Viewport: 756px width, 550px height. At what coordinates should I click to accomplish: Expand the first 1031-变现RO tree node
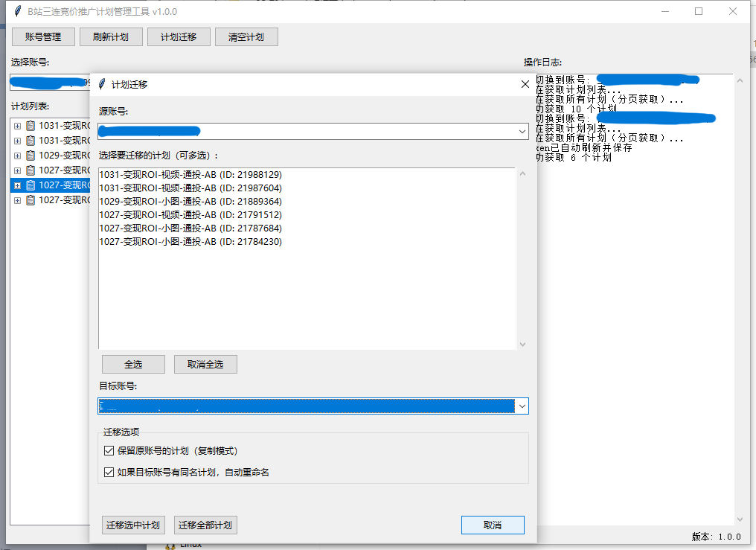coord(16,125)
